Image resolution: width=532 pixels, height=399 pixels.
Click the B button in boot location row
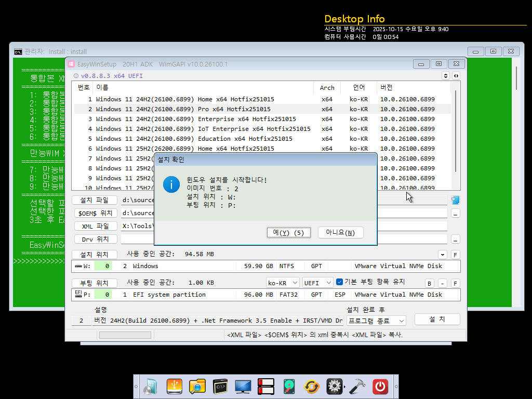(429, 283)
